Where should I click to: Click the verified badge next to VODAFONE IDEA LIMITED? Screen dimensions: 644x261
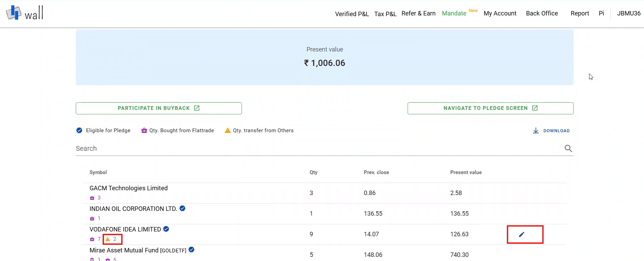click(x=166, y=229)
